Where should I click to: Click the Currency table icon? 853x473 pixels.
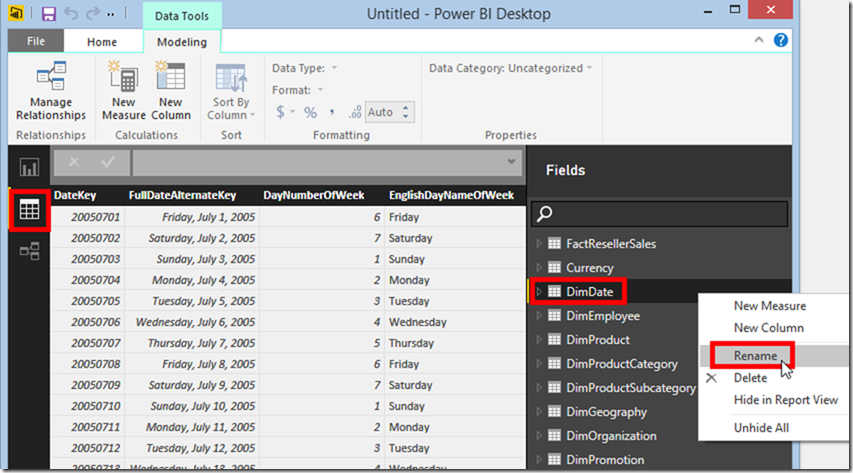coord(554,267)
